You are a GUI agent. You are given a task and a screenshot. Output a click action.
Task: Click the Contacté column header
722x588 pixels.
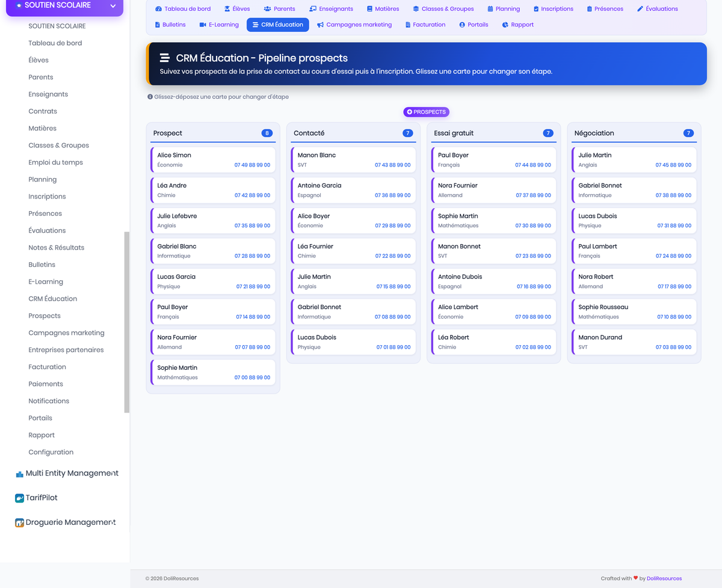[x=353, y=133]
